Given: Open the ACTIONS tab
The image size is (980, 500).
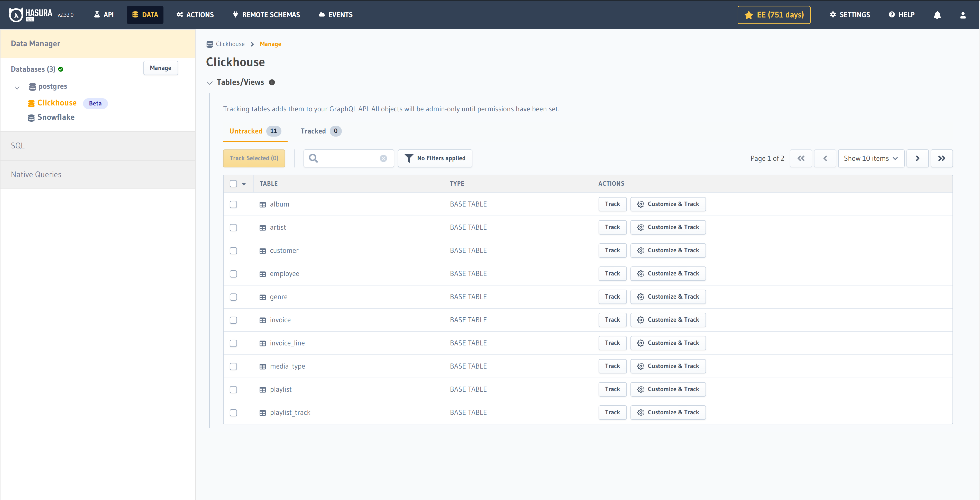Looking at the screenshot, I should click(195, 15).
